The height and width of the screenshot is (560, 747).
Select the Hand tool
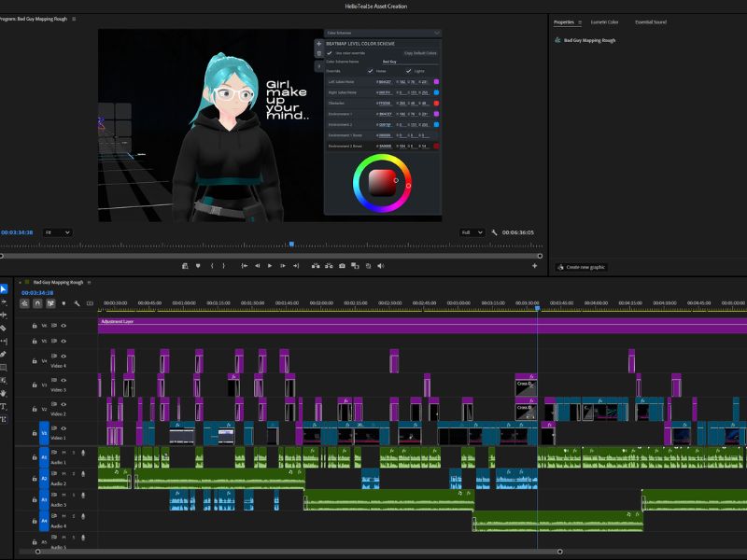[x=4, y=393]
